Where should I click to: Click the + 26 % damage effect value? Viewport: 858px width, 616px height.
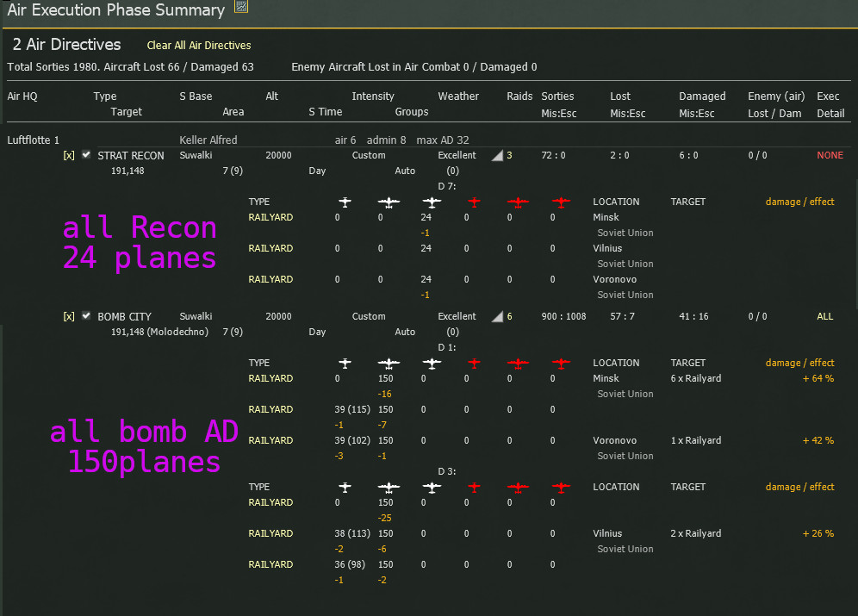point(818,533)
